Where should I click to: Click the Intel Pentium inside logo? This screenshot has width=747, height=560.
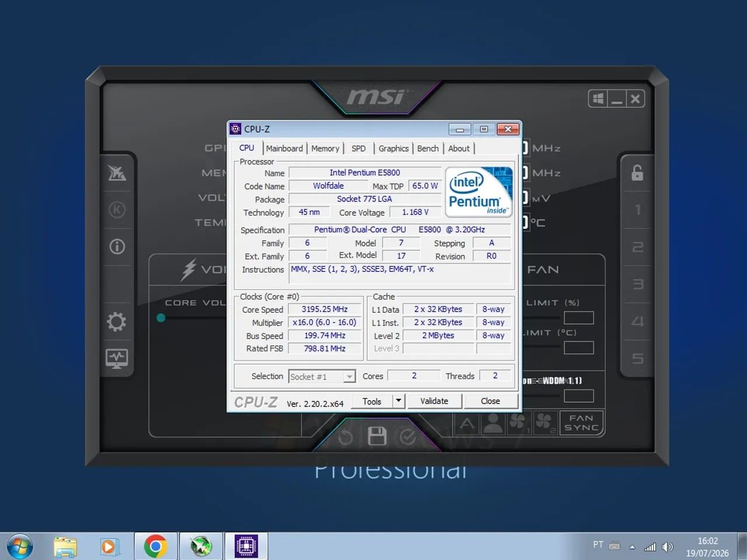pyautogui.click(x=479, y=192)
